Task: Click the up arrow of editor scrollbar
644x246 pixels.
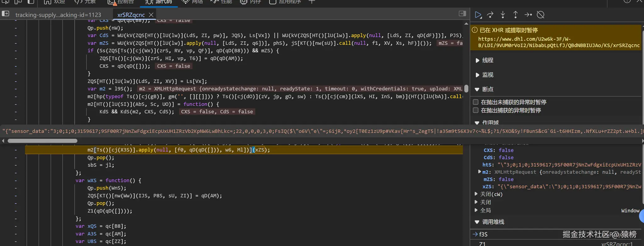Action: [466, 24]
